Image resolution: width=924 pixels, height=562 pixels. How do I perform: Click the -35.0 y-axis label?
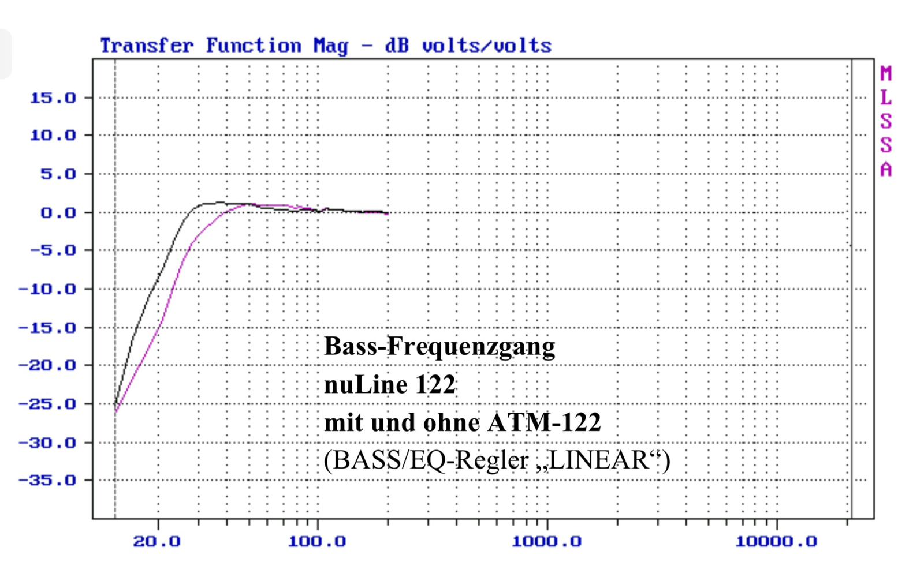(x=48, y=480)
